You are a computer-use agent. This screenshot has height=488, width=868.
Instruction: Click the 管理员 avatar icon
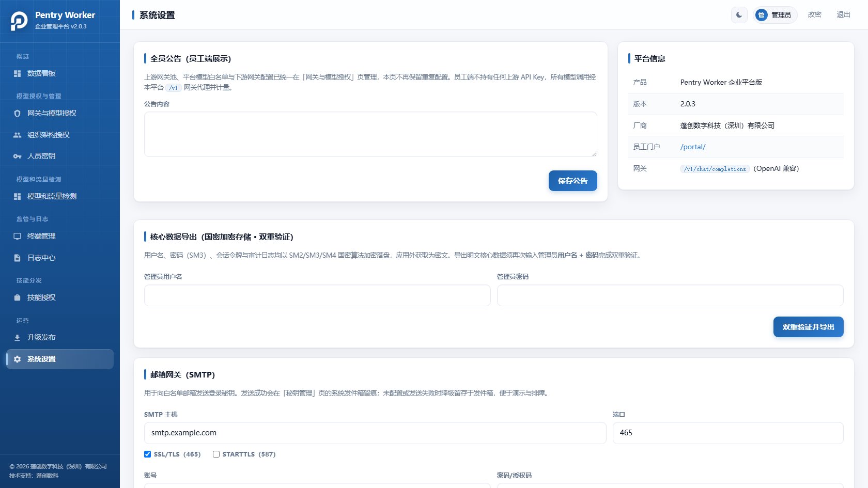[761, 15]
